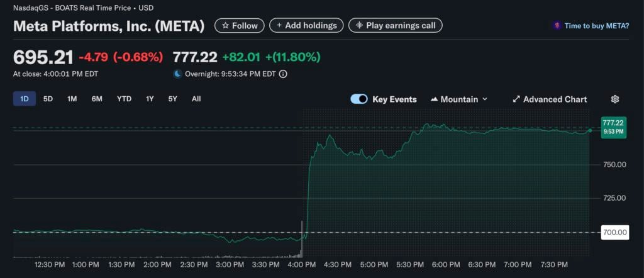Select the 1D time range tab

(x=25, y=99)
